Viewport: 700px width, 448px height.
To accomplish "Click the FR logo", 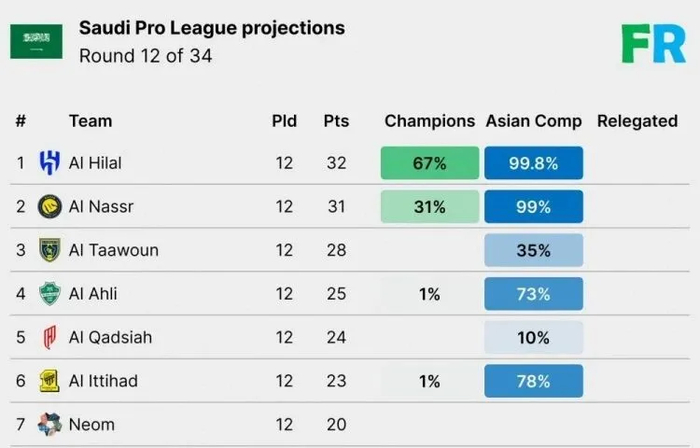I will (x=653, y=43).
